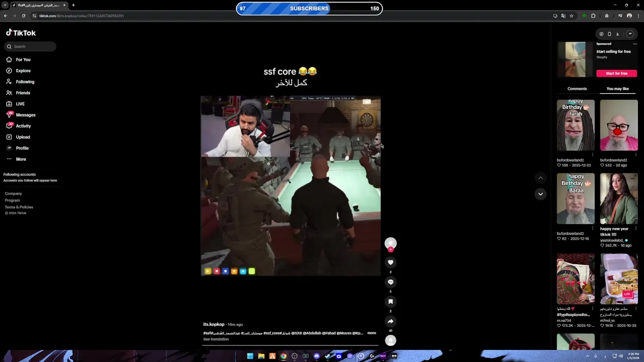The image size is (644, 362).
Task: Click the TikTok search field
Action: [x=30, y=46]
